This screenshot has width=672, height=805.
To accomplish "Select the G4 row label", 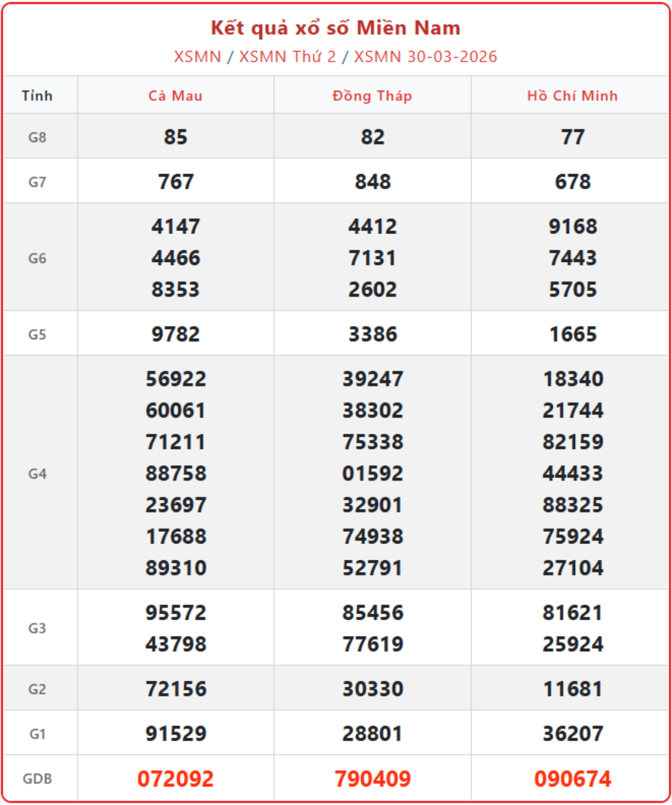I will pos(38,474).
